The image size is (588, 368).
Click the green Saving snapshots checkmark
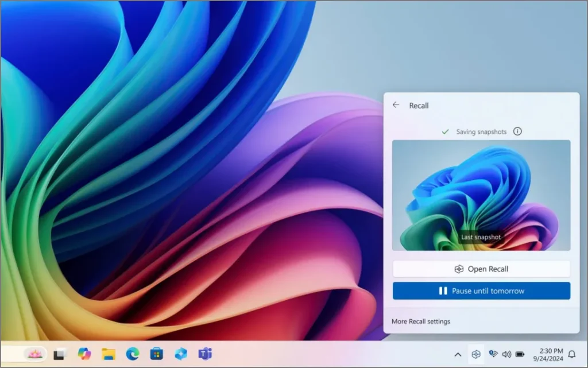(445, 131)
